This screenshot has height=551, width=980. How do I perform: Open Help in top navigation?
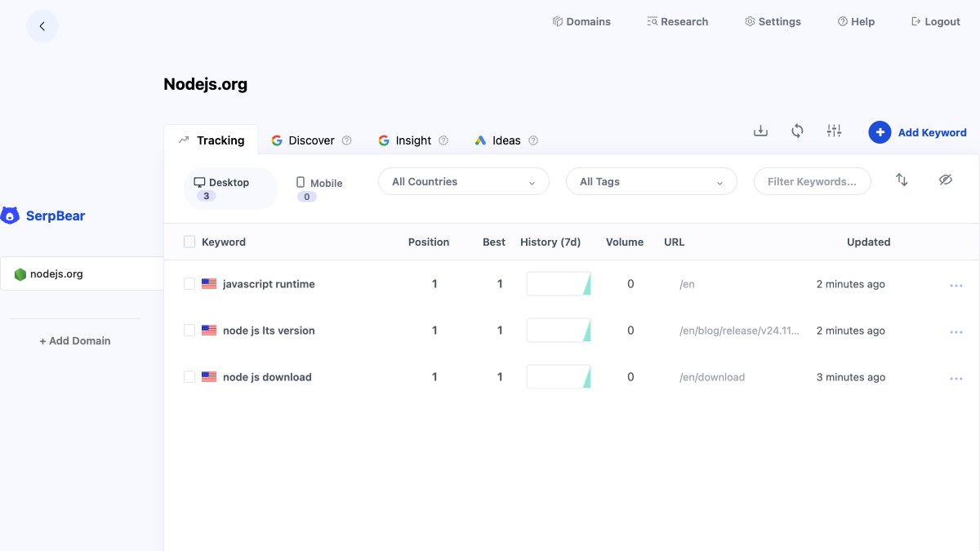tap(856, 22)
